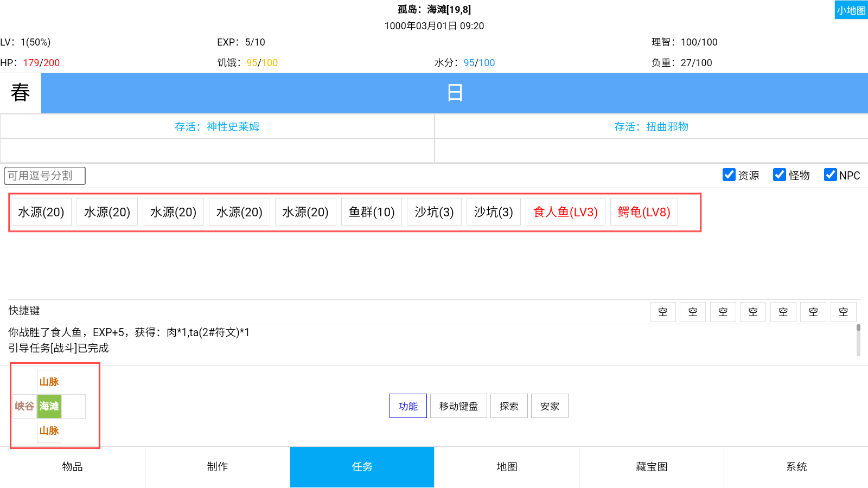The width and height of the screenshot is (868, 488).
Task: Attack the 食人鱼(LV3) monster
Action: 565,212
